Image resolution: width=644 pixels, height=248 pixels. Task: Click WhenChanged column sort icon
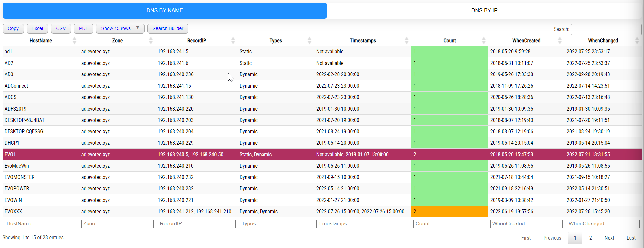(x=637, y=40)
